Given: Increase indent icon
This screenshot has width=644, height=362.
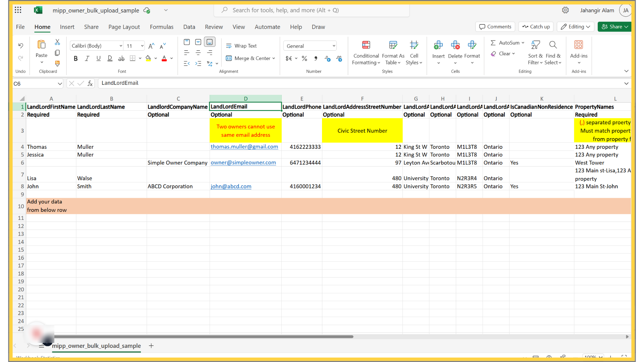Looking at the screenshot, I should [x=198, y=63].
